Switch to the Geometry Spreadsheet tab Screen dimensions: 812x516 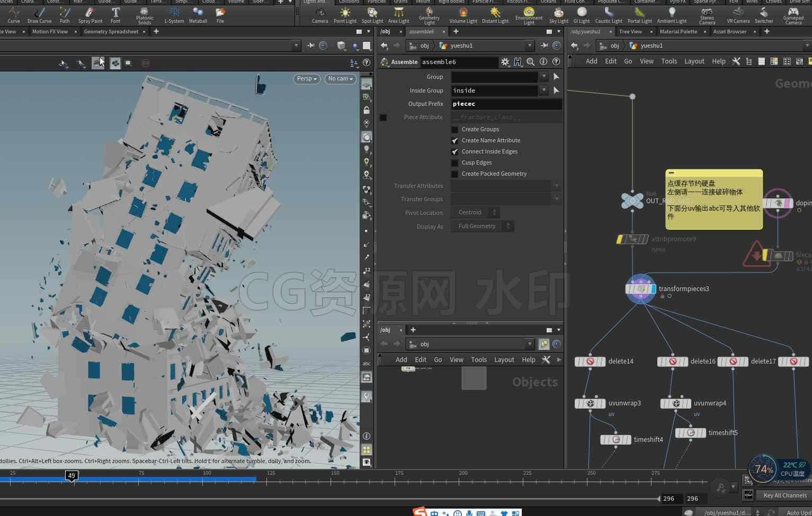pos(111,32)
